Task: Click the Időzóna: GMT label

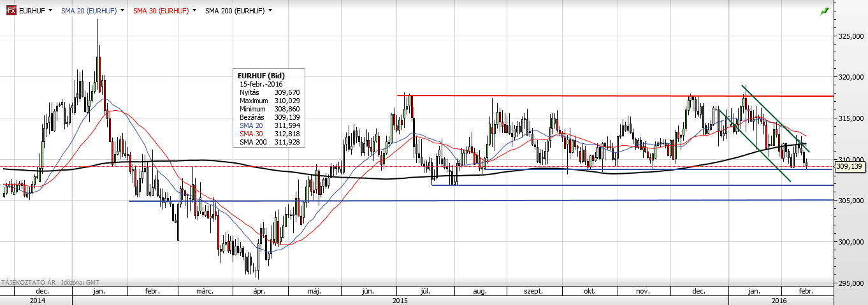Action: tap(82, 281)
